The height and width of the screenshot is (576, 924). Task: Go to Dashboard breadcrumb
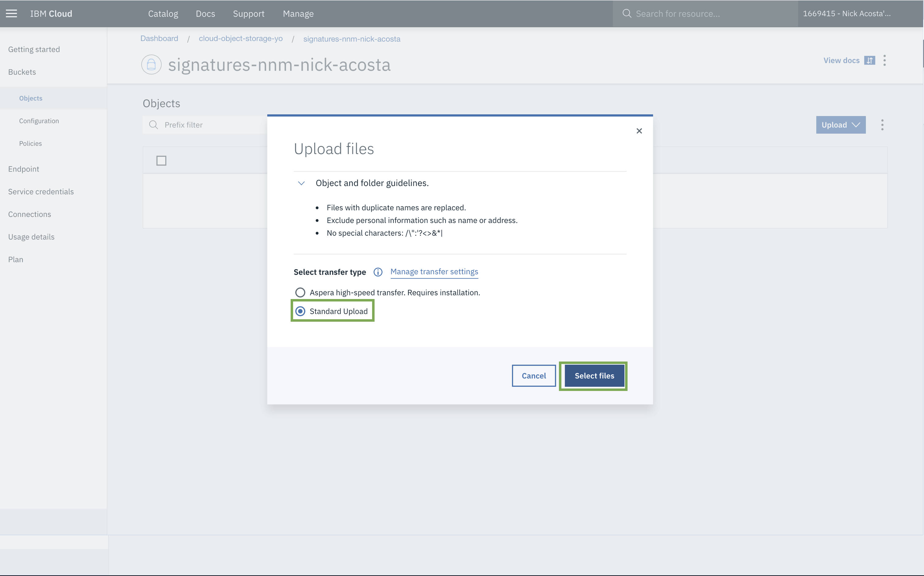[159, 39]
